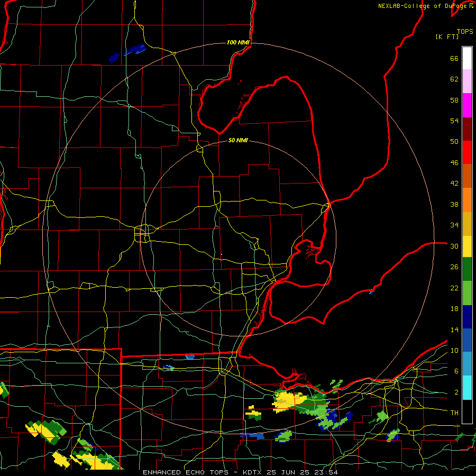The height and width of the screenshot is (476, 476).
Task: Click the cyan swatch in the legend
Action: coord(467,387)
